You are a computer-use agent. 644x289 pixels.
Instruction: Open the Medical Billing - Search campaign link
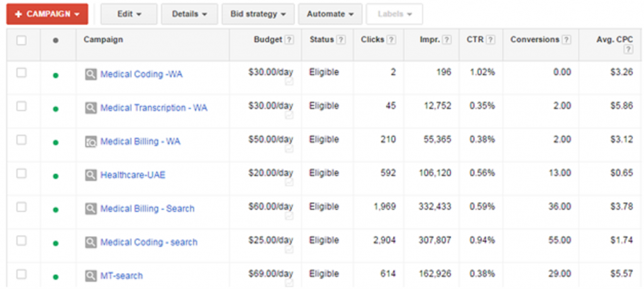click(147, 209)
